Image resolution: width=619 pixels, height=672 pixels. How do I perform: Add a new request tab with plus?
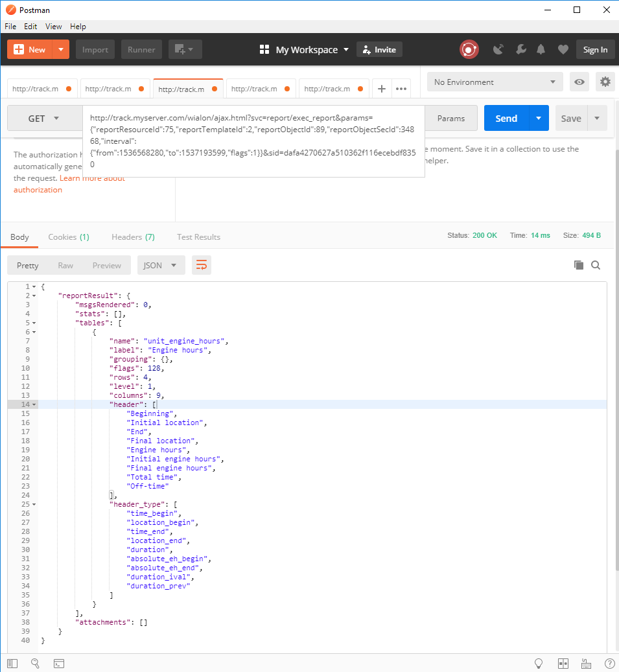coord(382,89)
